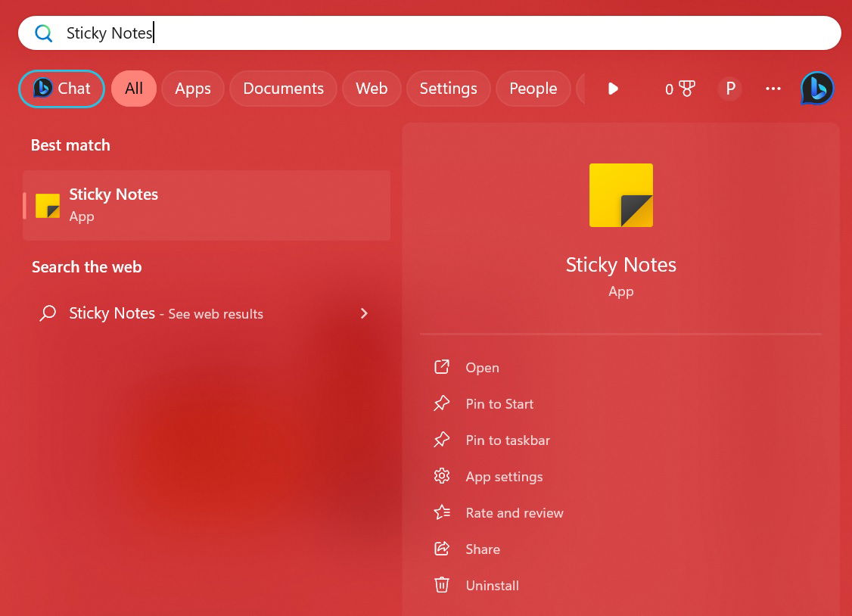Open the rewards trophy points indicator
This screenshot has width=852, height=616.
(x=679, y=89)
